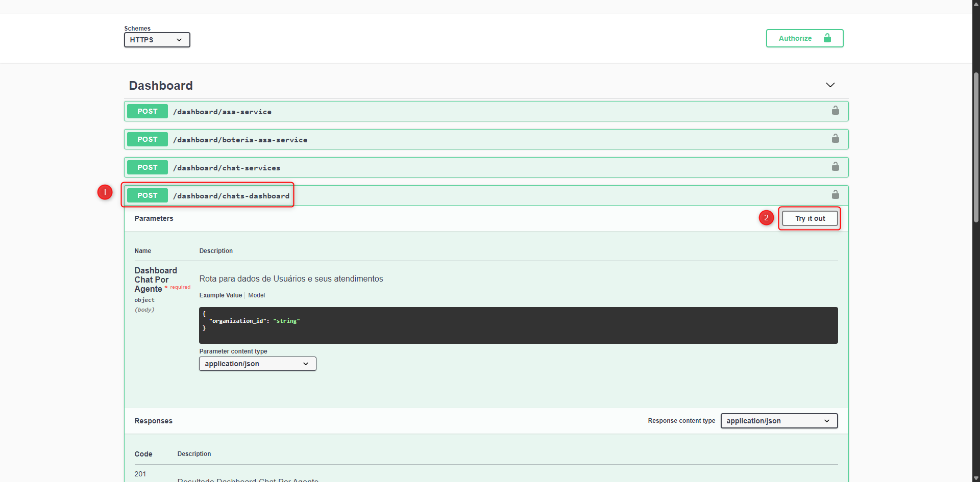Click the padlock icon inside the Authorize button
This screenshot has width=980, height=482.
826,38
